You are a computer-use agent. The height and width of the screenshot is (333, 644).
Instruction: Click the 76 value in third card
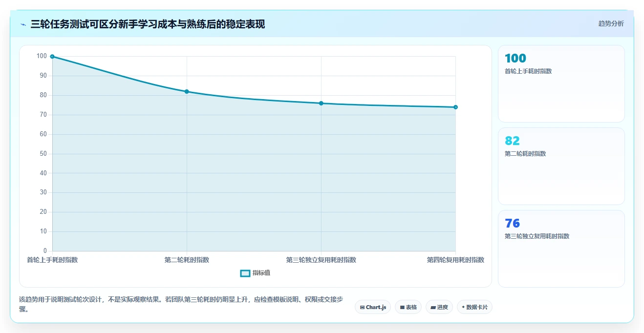(512, 224)
